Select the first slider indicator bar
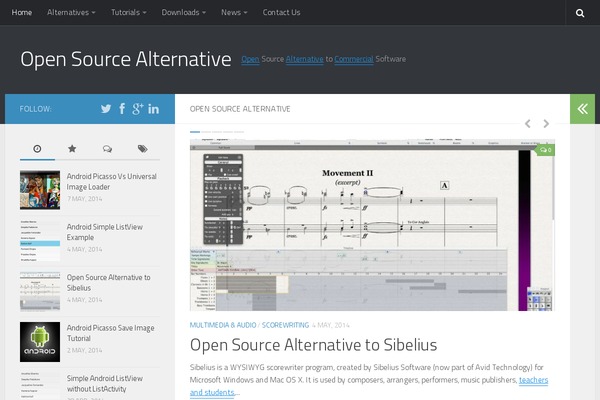 point(195,132)
